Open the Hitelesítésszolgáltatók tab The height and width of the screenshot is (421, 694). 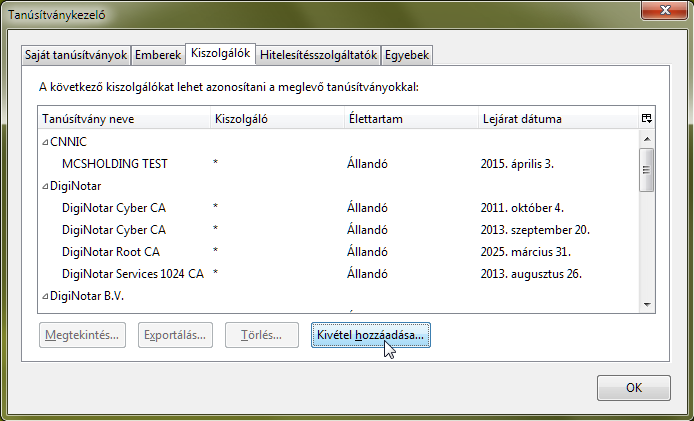(x=318, y=55)
